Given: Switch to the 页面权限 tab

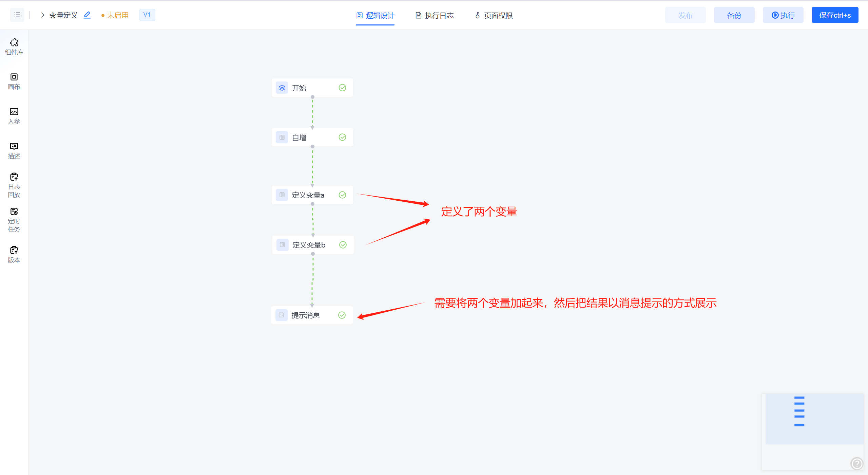Looking at the screenshot, I should pos(494,15).
